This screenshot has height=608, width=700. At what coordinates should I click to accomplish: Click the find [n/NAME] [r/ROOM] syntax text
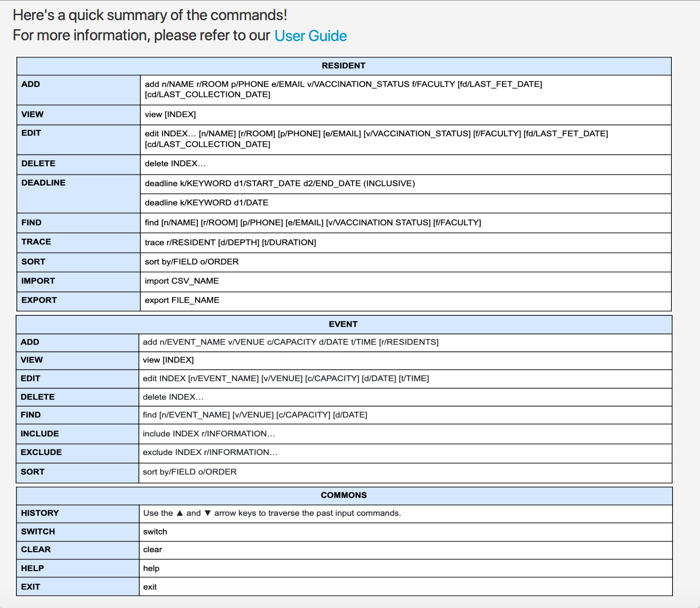click(x=313, y=223)
